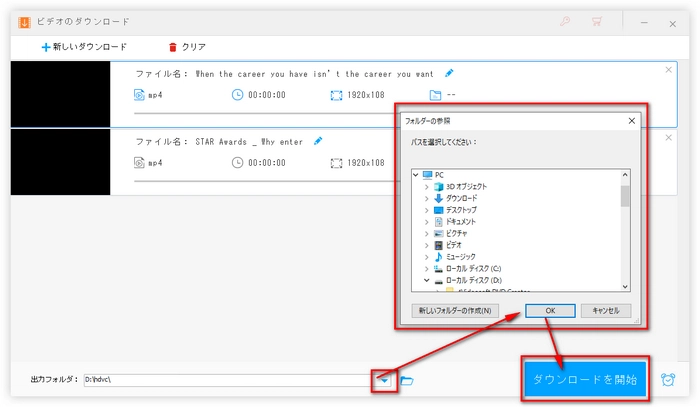The width and height of the screenshot is (700, 407).
Task: Edit STAR Awards file name with pencil
Action: click(318, 141)
